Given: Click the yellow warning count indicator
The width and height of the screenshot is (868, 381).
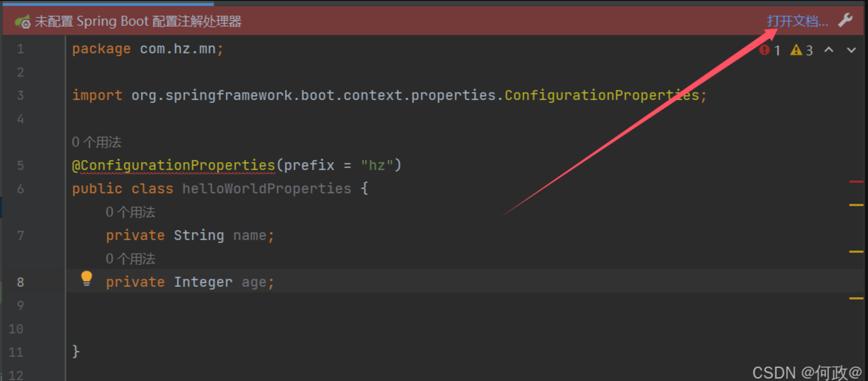Looking at the screenshot, I should [802, 50].
